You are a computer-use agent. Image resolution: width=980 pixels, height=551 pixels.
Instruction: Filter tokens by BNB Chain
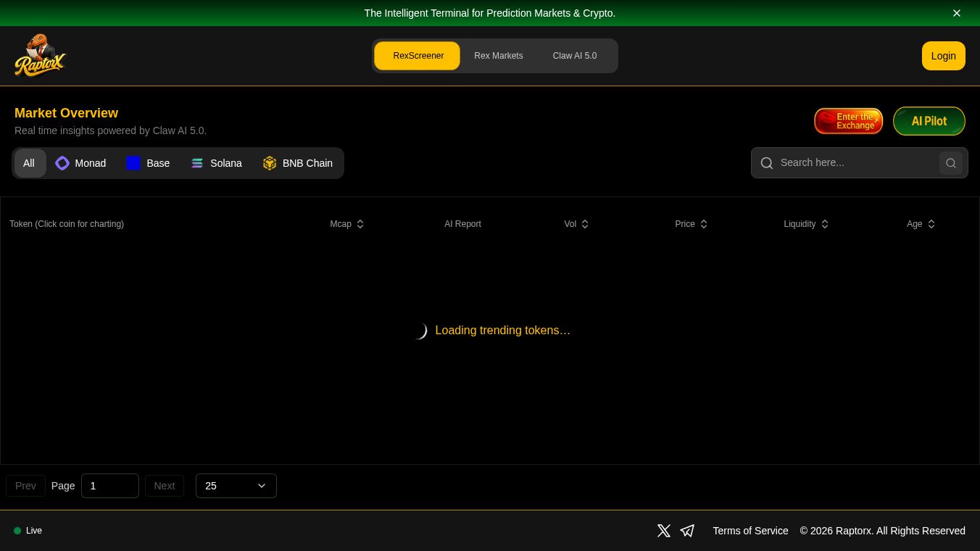tap(298, 163)
